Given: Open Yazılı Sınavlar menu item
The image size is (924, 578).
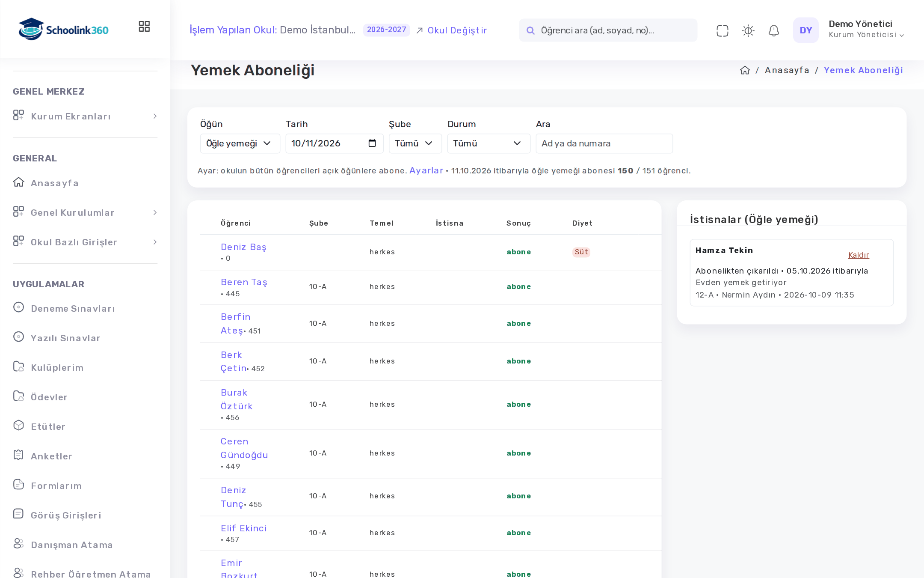Looking at the screenshot, I should [x=65, y=338].
